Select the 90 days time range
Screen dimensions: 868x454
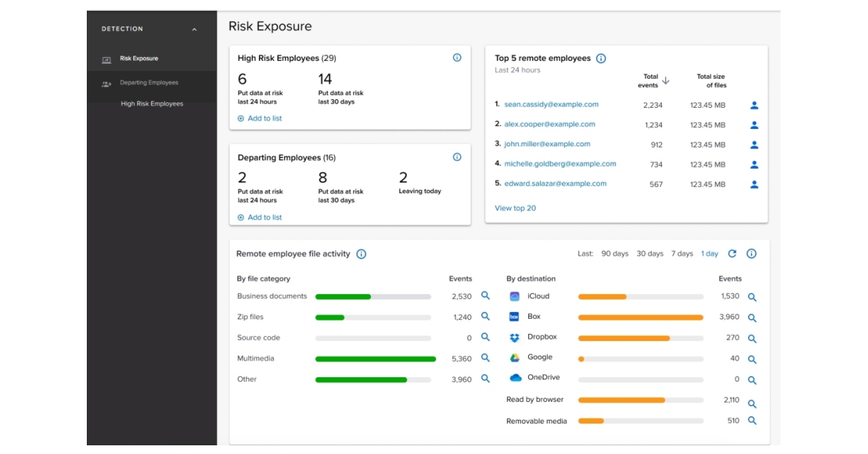coord(614,254)
